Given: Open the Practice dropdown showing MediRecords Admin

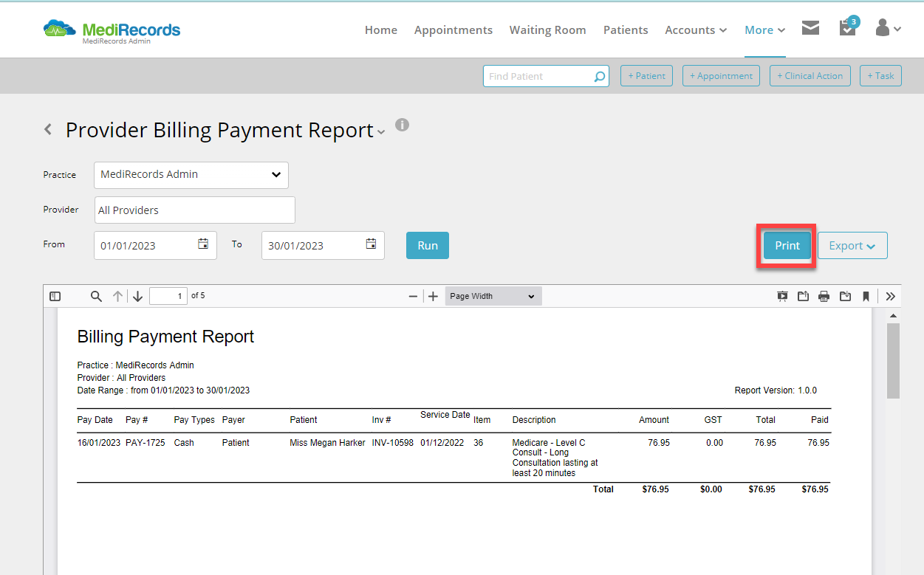Looking at the screenshot, I should click(x=191, y=175).
